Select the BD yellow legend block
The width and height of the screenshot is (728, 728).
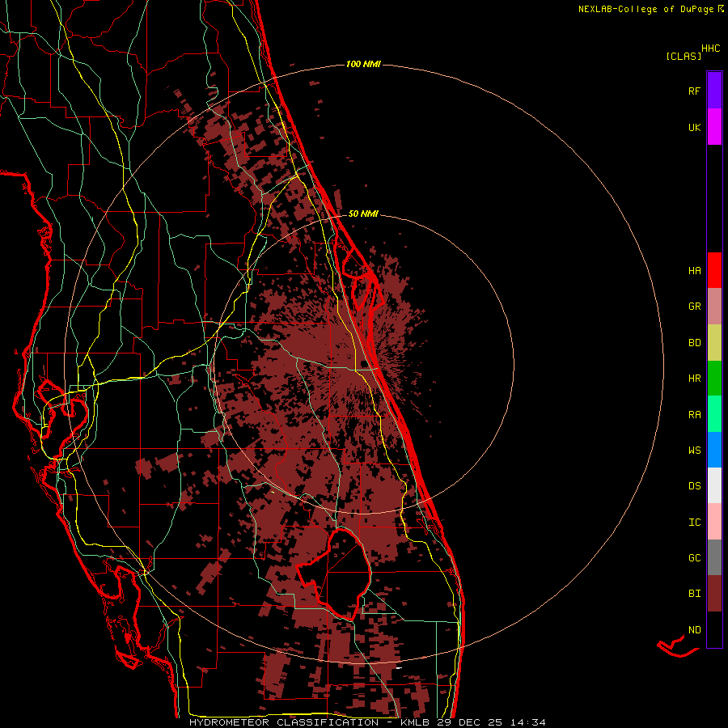pyautogui.click(x=714, y=342)
